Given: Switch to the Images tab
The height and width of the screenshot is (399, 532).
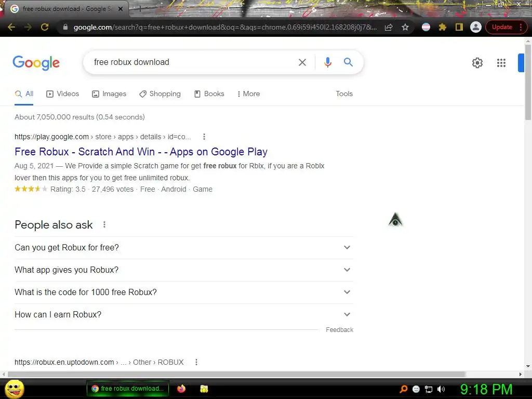Looking at the screenshot, I should pyautogui.click(x=109, y=94).
